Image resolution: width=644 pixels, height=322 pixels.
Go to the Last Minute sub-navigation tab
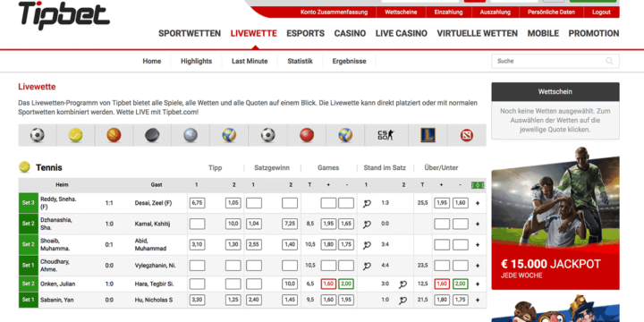250,61
